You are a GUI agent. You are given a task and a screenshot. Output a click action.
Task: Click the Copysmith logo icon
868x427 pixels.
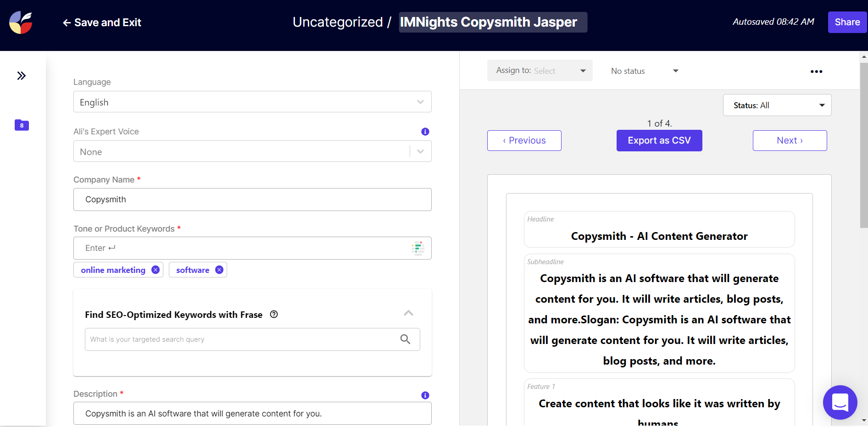point(21,22)
